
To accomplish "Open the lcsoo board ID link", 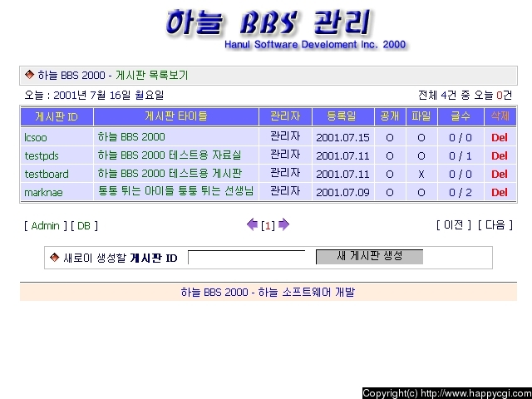I will tap(36, 137).
